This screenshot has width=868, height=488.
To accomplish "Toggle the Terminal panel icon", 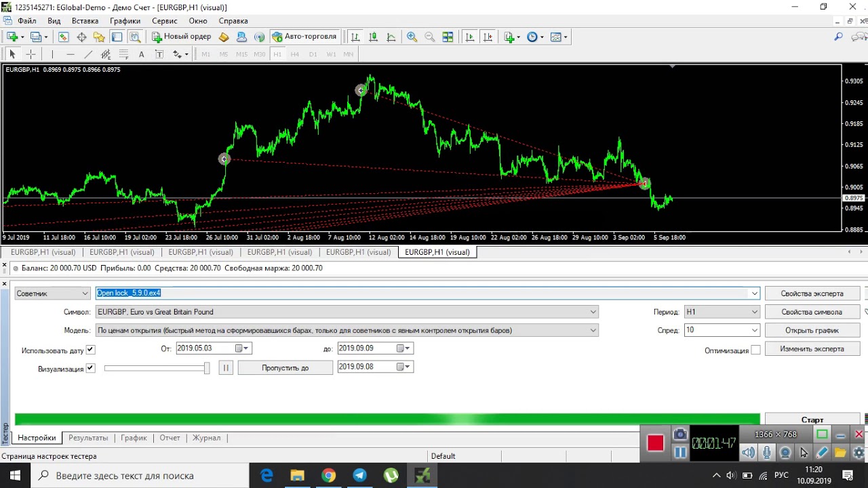I will pos(117,37).
